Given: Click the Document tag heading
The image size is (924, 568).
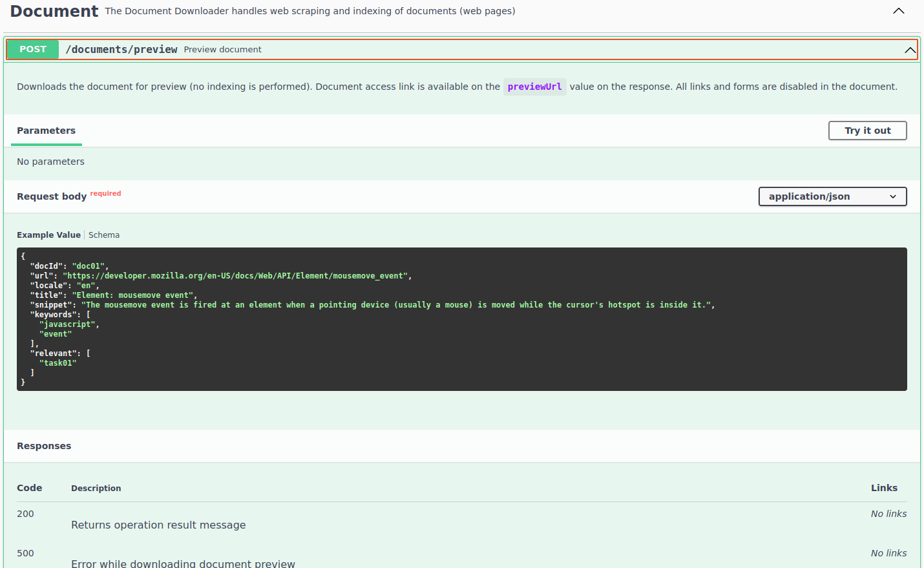Looking at the screenshot, I should pos(54,11).
